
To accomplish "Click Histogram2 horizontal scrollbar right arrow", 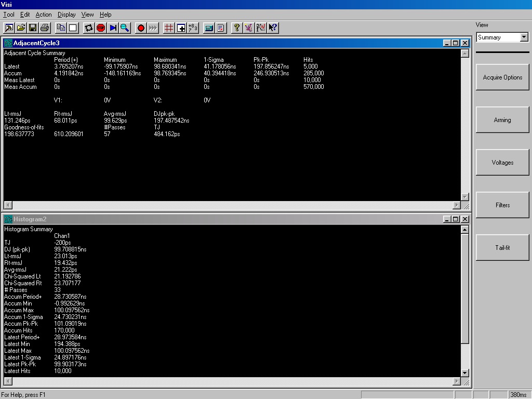I will [x=456, y=381].
